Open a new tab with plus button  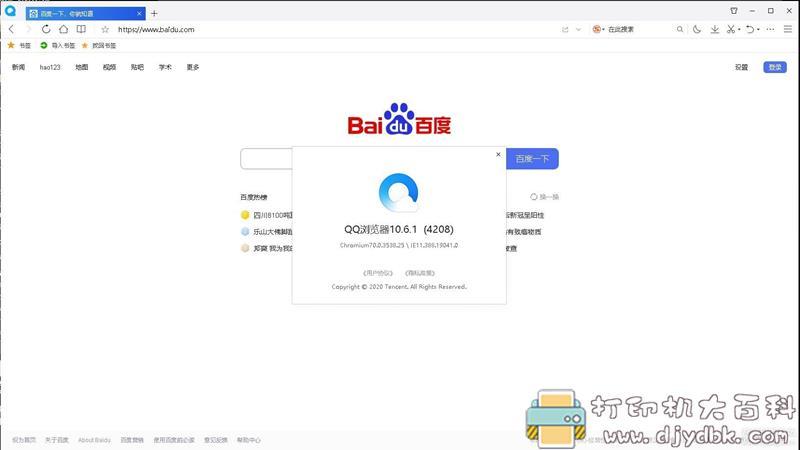pyautogui.click(x=154, y=13)
